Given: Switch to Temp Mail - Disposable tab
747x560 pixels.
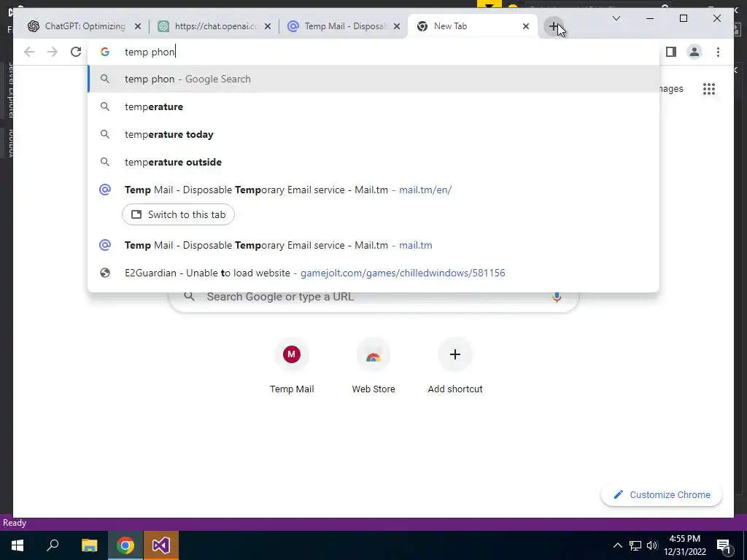Looking at the screenshot, I should pos(344,26).
